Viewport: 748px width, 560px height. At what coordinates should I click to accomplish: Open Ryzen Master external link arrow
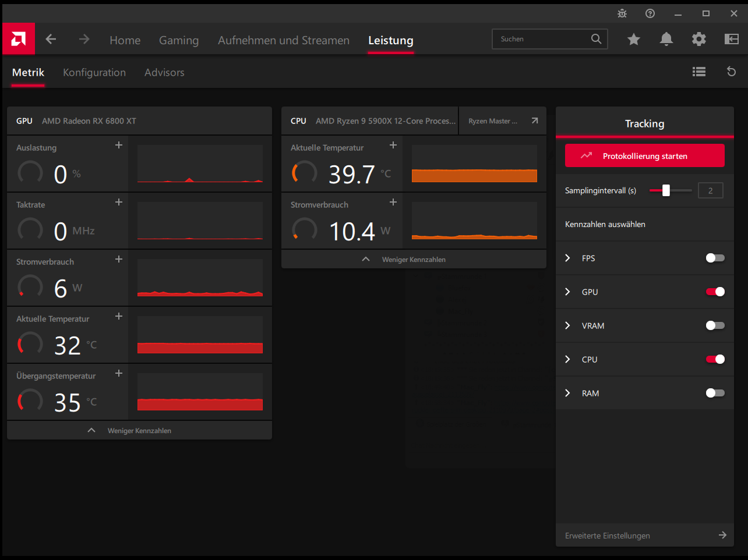[535, 121]
